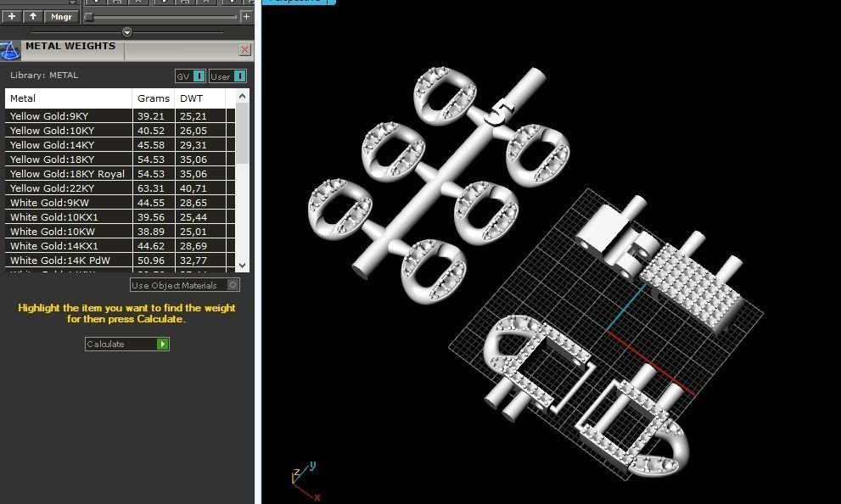Select the Yellow Gold:10KY row
This screenshot has height=504, width=841.
click(121, 131)
